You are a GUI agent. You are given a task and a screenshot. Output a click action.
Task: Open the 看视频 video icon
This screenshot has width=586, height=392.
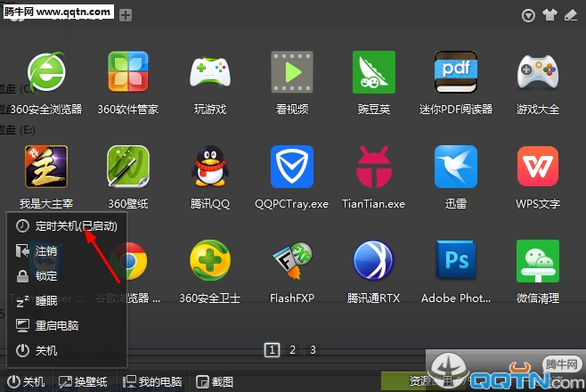(292, 72)
